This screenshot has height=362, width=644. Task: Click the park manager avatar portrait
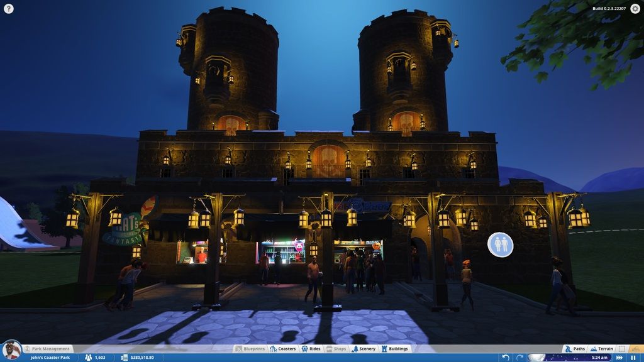tap(11, 351)
